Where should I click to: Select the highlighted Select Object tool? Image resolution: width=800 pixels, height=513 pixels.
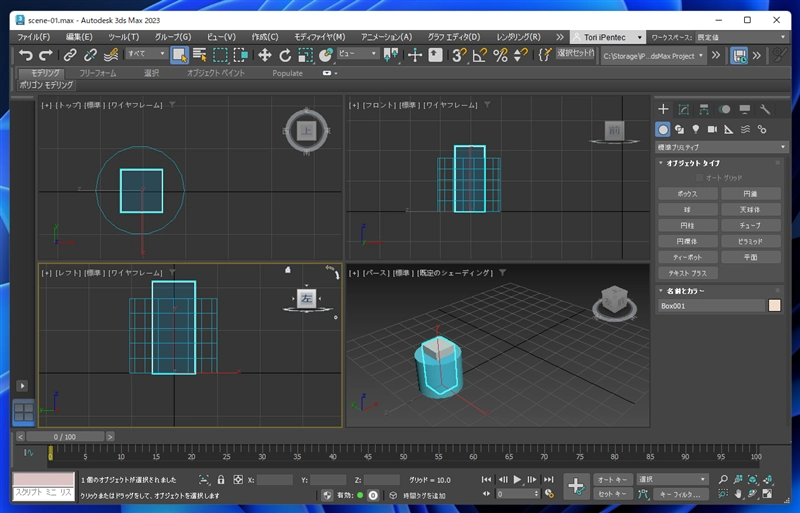(179, 55)
